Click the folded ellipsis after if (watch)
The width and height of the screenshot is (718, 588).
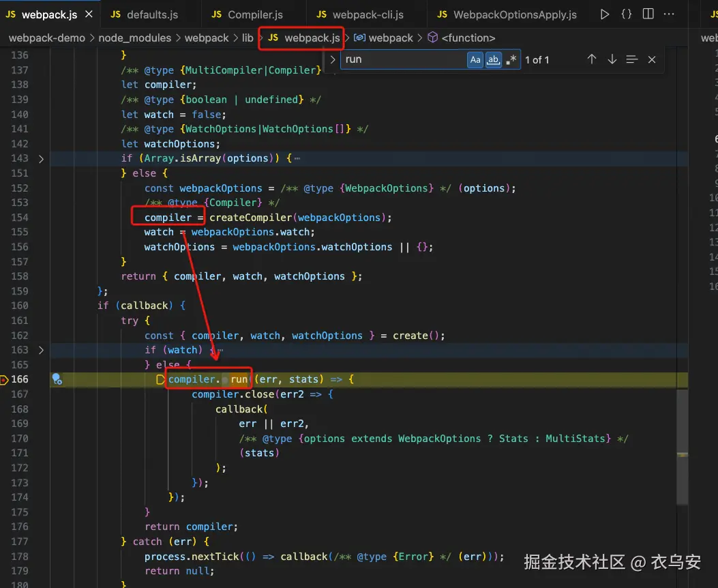tap(220, 350)
